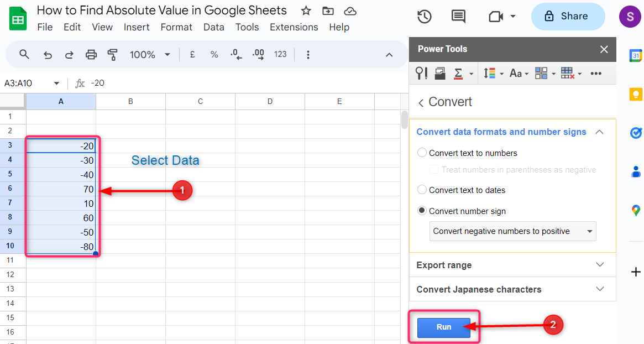Screen dimensions: 644x344
Task: Open Convert negative numbers to positive dropdown
Action: [x=512, y=231]
